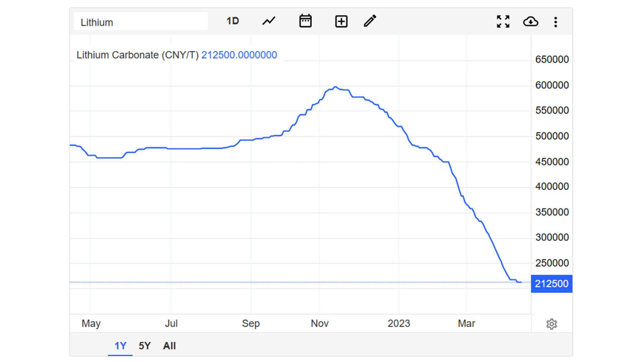Open the 1D interval selector

(x=232, y=21)
